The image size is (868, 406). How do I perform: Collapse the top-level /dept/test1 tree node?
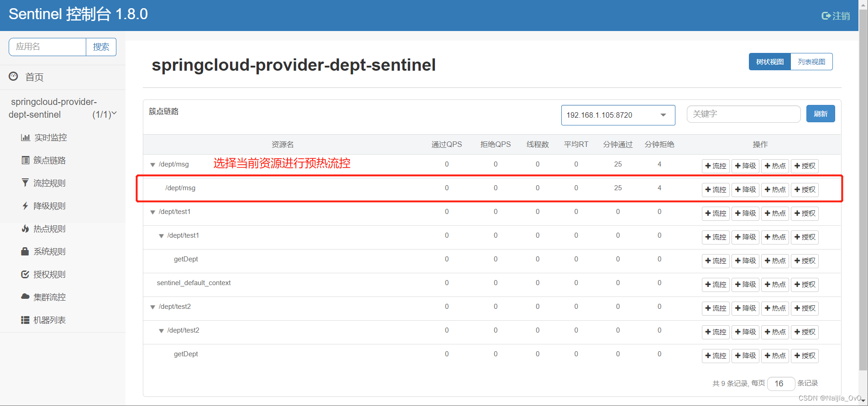pyautogui.click(x=153, y=212)
